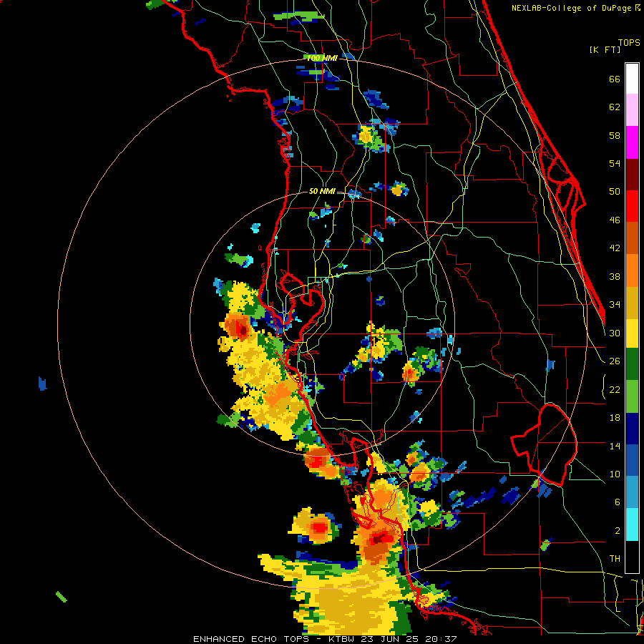This screenshot has height=644, width=644.
Task: Click the 34 legend value
Action: point(615,305)
